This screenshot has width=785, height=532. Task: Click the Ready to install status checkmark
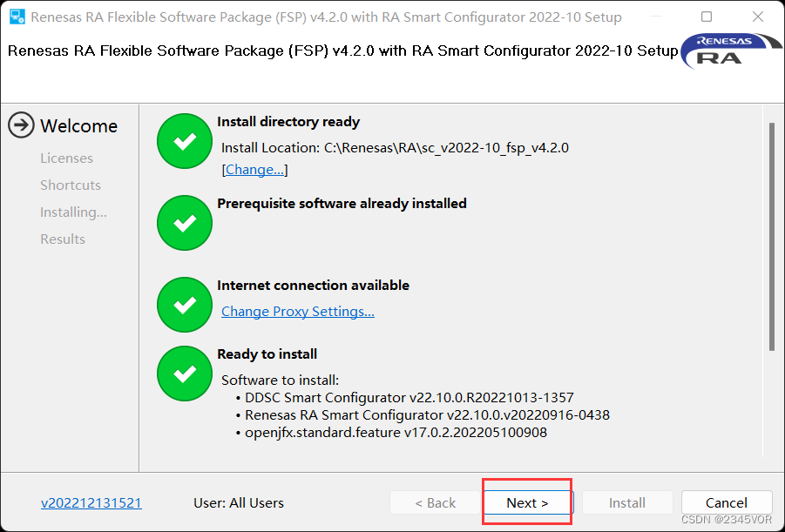point(184,370)
